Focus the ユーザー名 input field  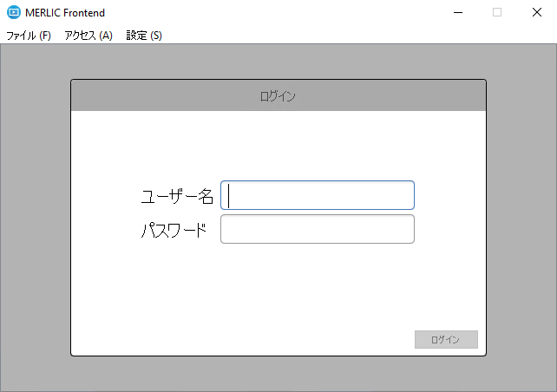pyautogui.click(x=318, y=195)
